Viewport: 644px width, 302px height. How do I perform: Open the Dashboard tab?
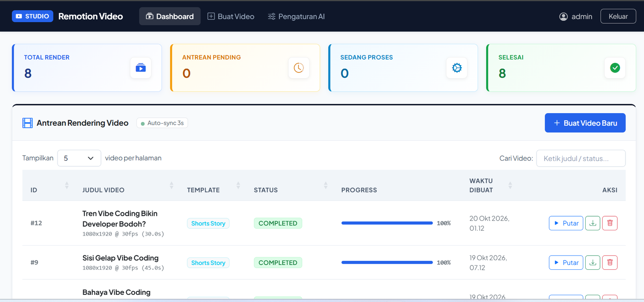tap(170, 16)
